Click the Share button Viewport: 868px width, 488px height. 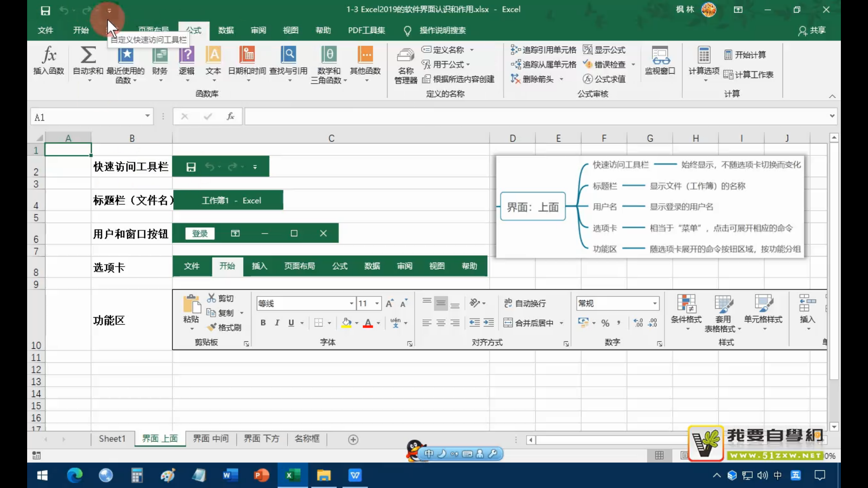tap(812, 30)
